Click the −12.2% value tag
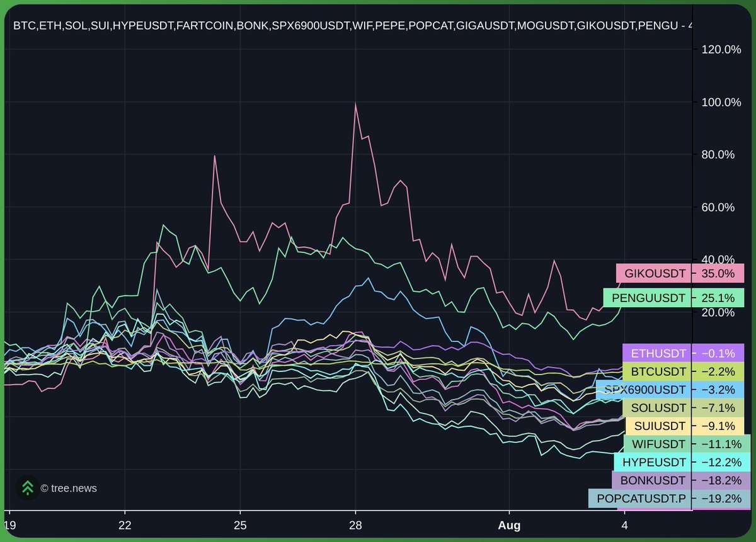This screenshot has width=756, height=542. [721, 462]
